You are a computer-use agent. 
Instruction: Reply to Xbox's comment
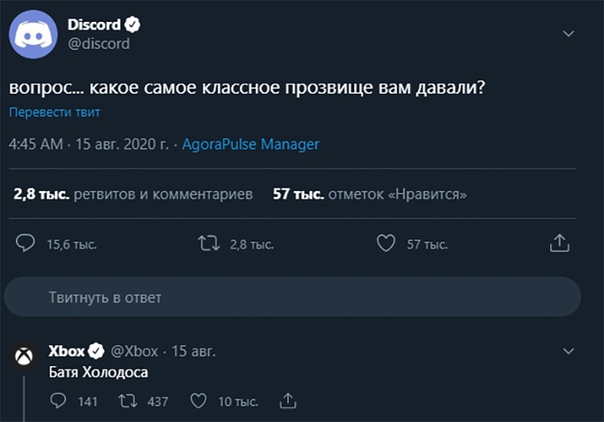tap(57, 401)
